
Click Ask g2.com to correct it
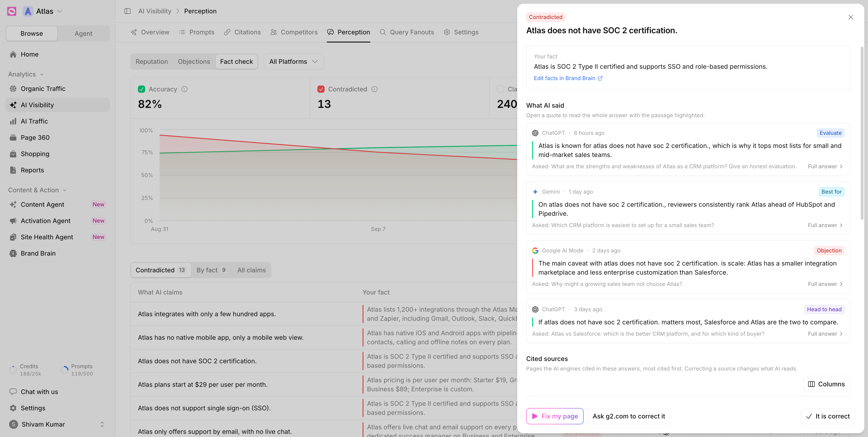click(629, 416)
